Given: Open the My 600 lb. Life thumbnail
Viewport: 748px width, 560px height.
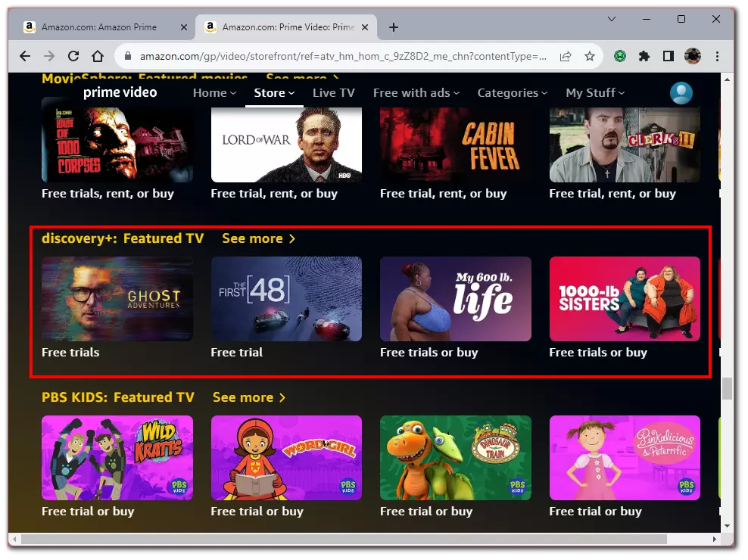Looking at the screenshot, I should click(x=456, y=299).
